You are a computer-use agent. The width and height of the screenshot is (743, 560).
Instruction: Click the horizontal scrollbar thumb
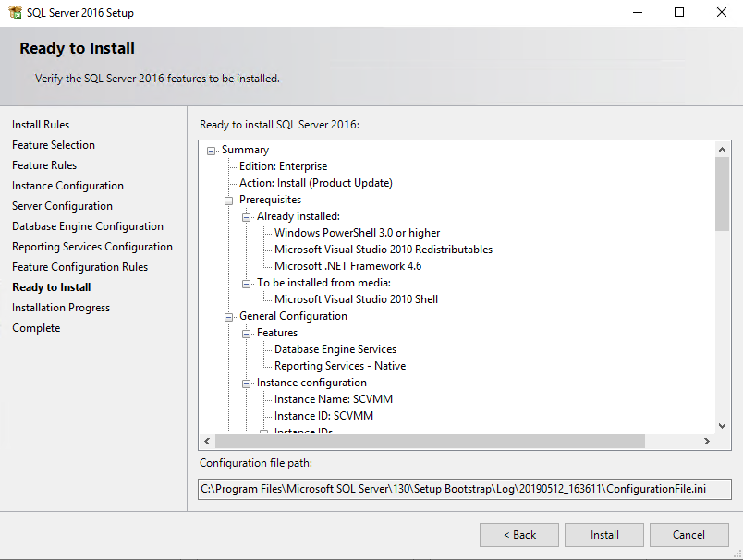click(430, 441)
